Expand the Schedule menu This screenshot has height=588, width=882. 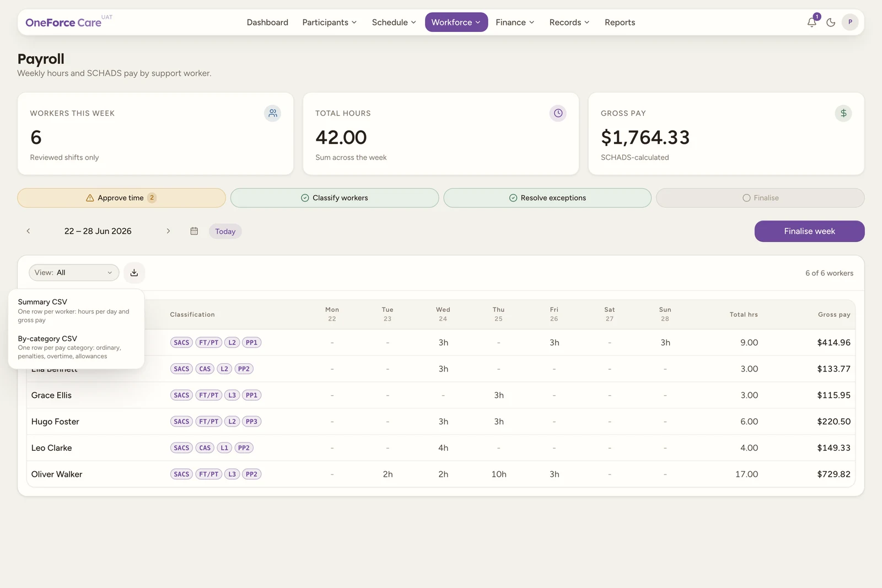click(x=394, y=22)
